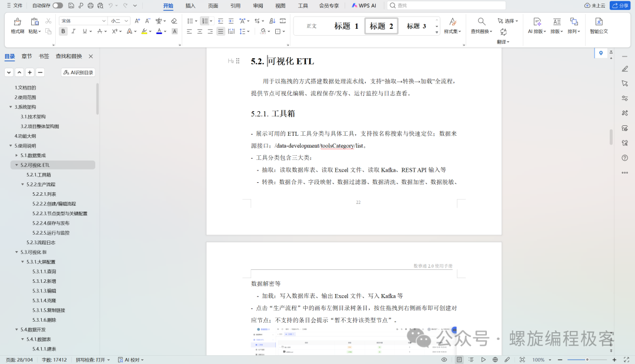This screenshot has width=635, height=364.
Task: Open the Find and Replace magnifier tool
Action: 481,25
